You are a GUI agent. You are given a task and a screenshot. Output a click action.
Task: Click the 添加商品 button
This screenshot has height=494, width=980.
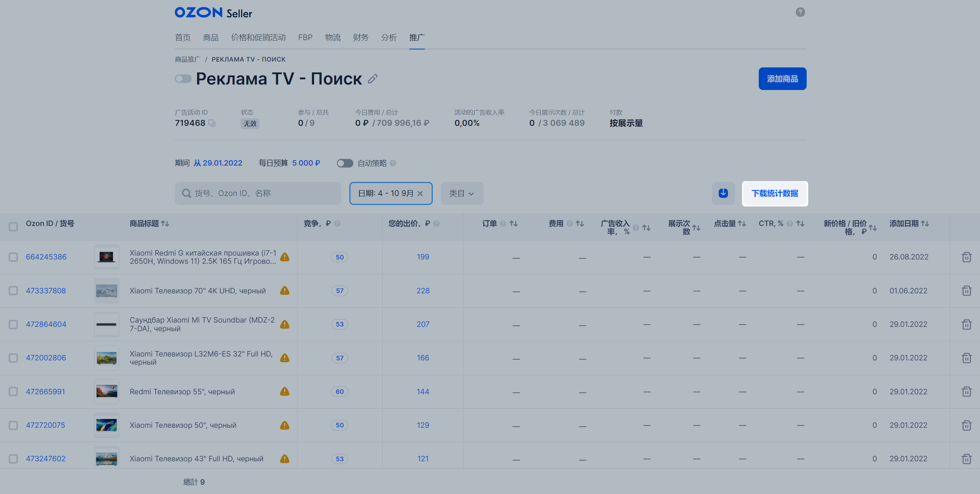pos(783,79)
